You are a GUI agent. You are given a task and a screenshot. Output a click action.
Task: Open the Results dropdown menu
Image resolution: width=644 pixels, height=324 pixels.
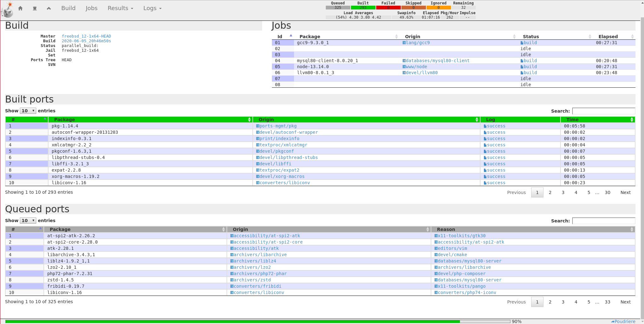click(x=120, y=8)
